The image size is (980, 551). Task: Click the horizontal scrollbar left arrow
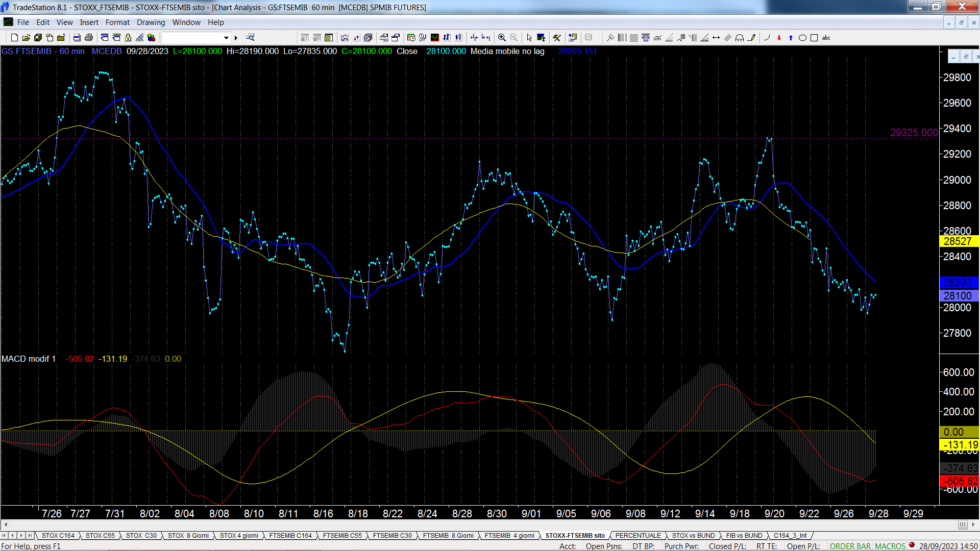[6, 524]
